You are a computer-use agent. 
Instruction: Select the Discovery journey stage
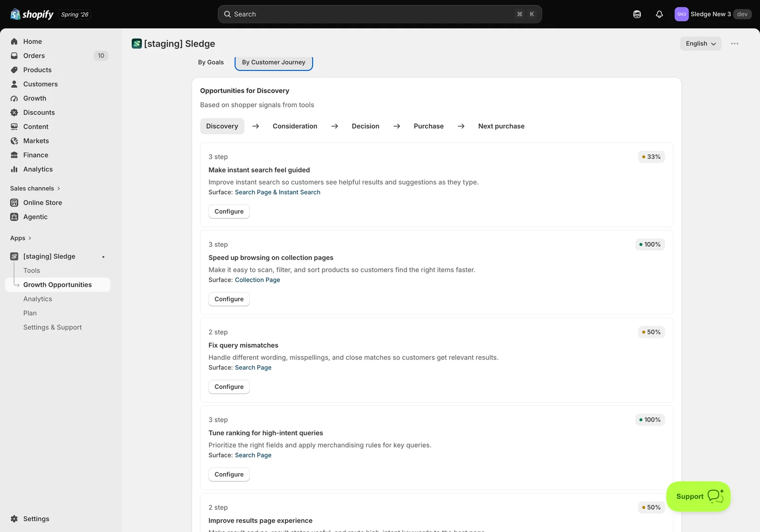click(x=222, y=126)
